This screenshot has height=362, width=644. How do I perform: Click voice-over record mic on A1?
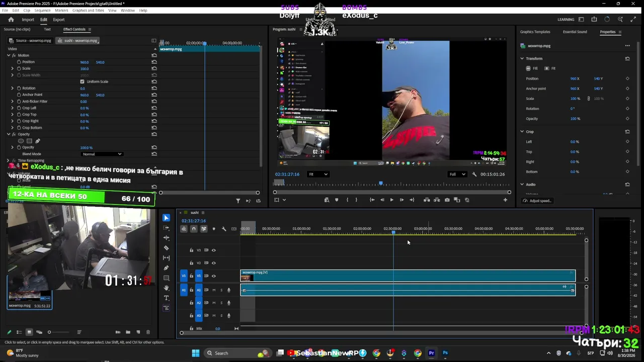[229, 290]
